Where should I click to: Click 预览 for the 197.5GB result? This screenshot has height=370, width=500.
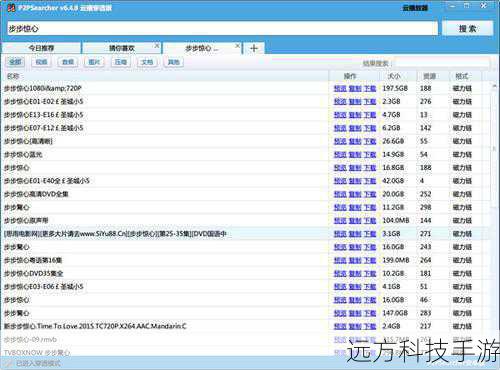[x=340, y=88]
